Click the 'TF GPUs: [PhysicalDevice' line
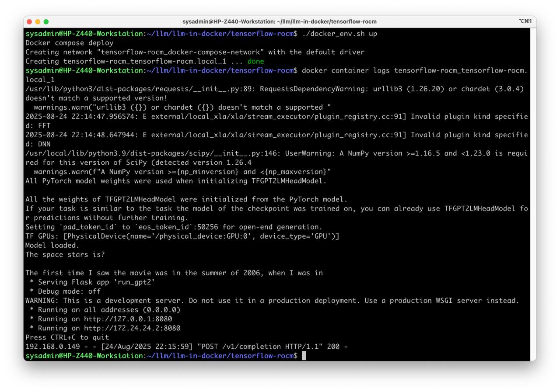The image size is (560, 392). (x=182, y=236)
